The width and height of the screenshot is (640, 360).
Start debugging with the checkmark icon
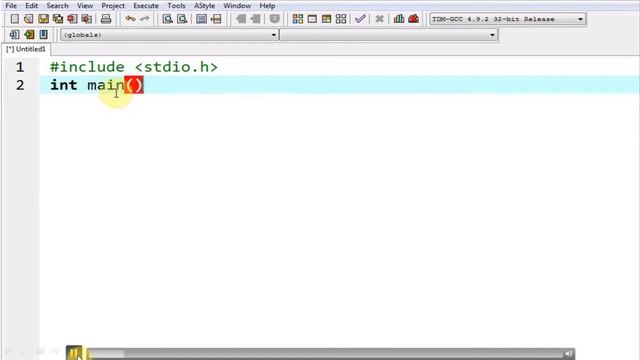360,19
